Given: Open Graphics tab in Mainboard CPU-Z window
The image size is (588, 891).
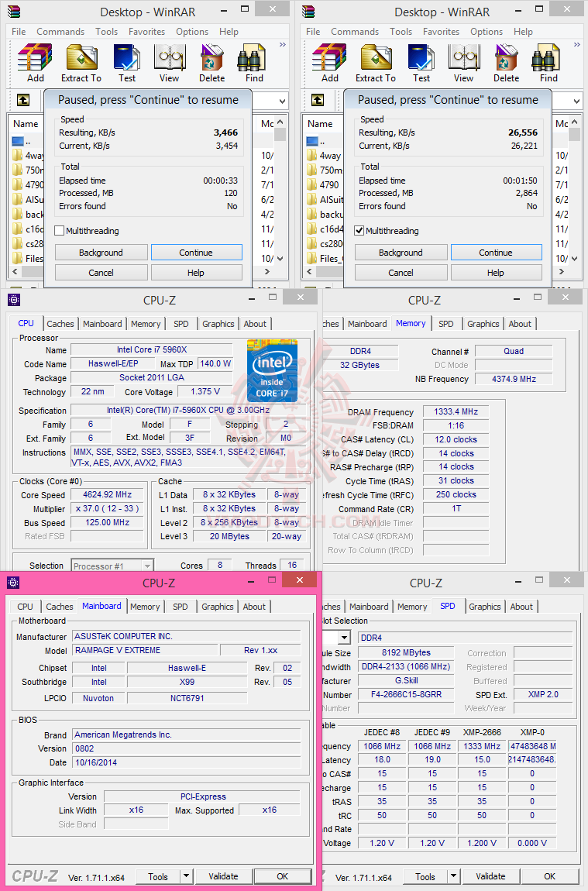Looking at the screenshot, I should tap(218, 607).
